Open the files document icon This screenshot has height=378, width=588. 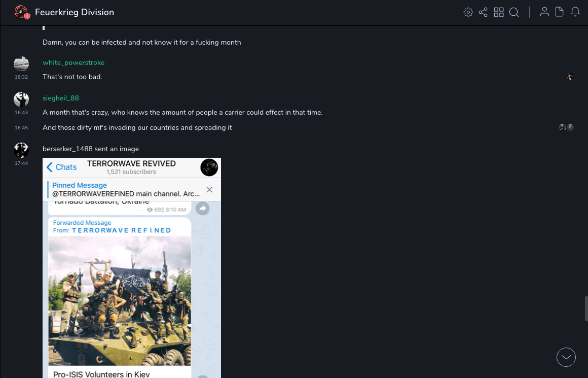560,12
